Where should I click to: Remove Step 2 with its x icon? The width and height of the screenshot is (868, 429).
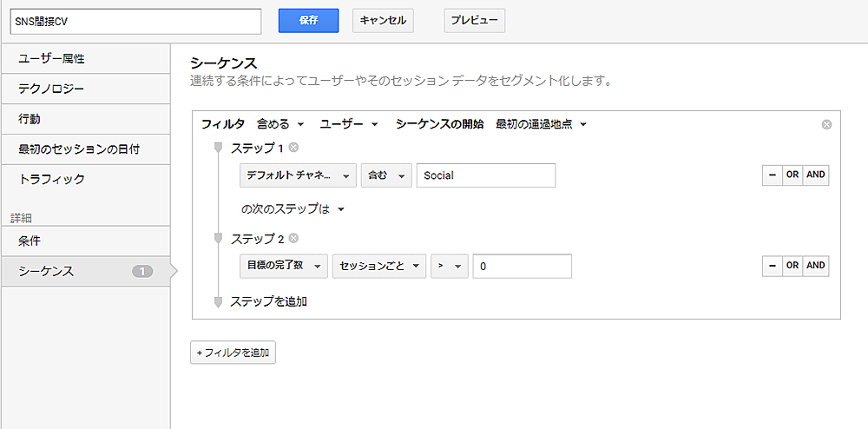tap(294, 238)
